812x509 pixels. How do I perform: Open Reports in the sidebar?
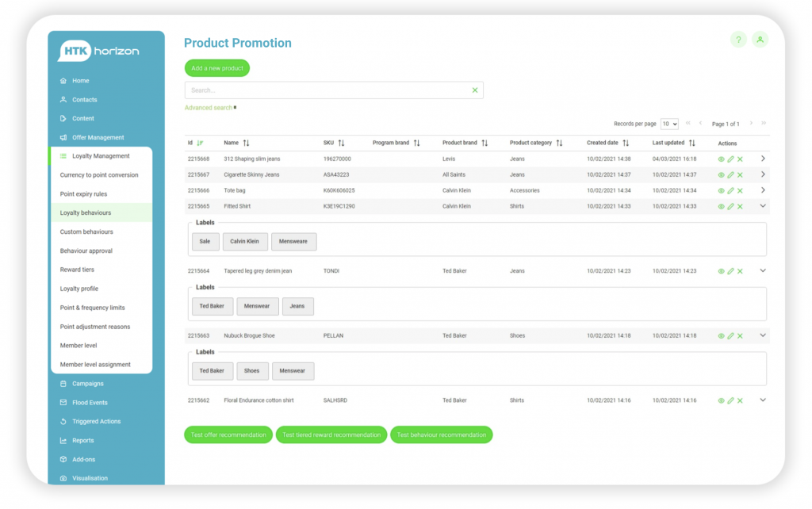click(82, 441)
